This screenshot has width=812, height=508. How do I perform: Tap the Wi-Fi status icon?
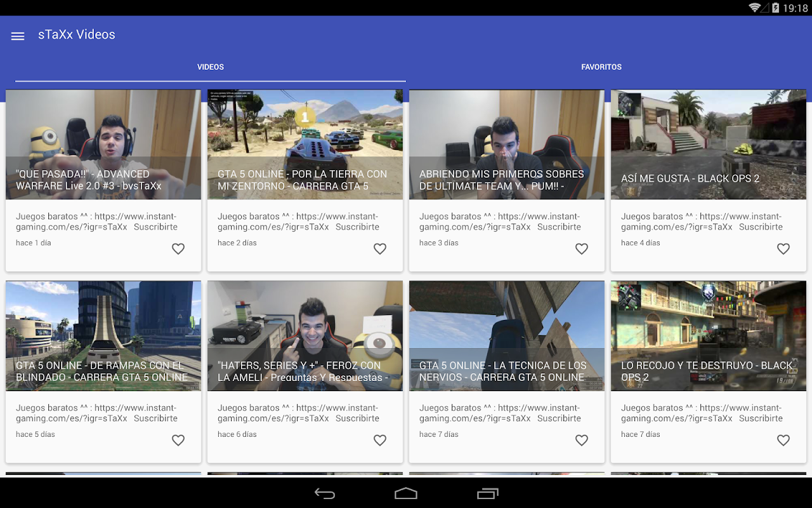coord(755,8)
